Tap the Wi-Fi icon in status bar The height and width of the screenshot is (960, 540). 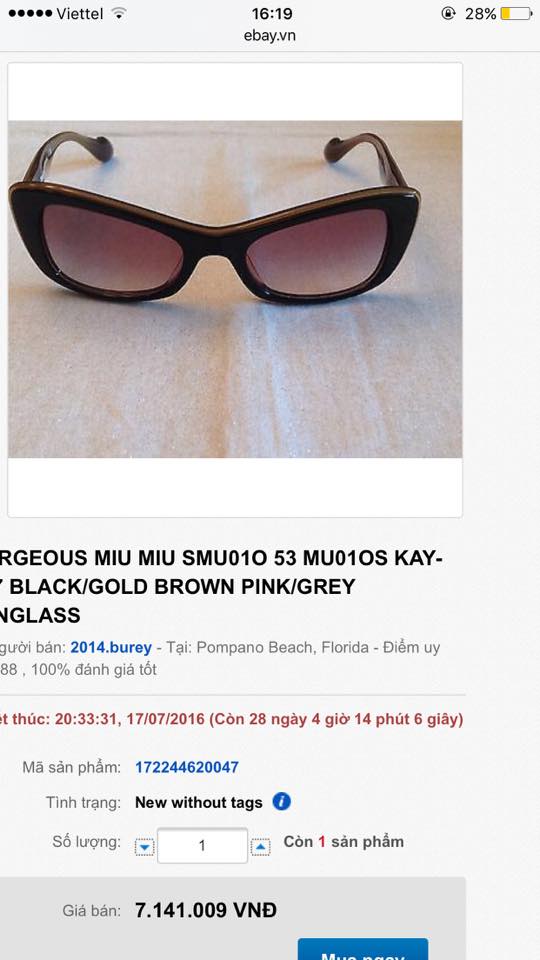pyautogui.click(x=119, y=13)
